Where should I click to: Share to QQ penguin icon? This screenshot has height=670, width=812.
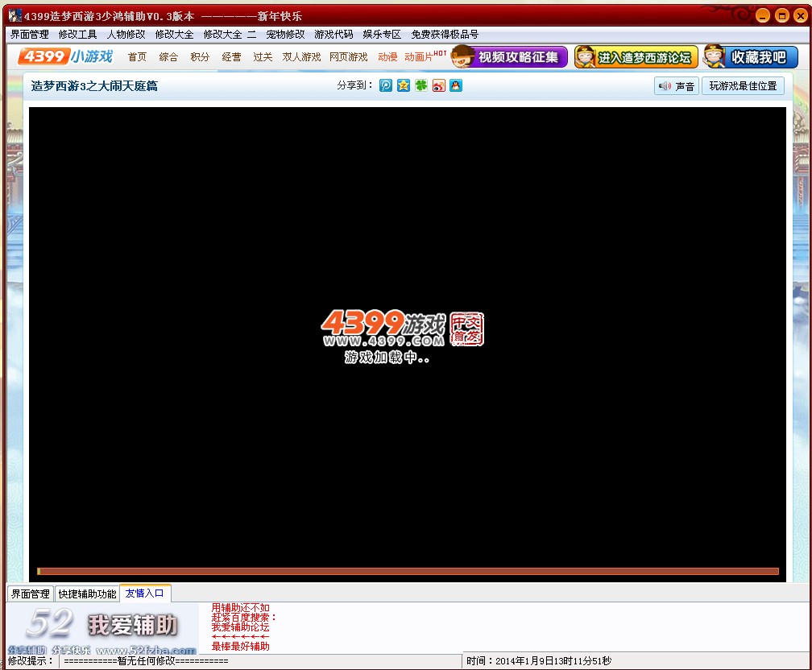point(456,85)
